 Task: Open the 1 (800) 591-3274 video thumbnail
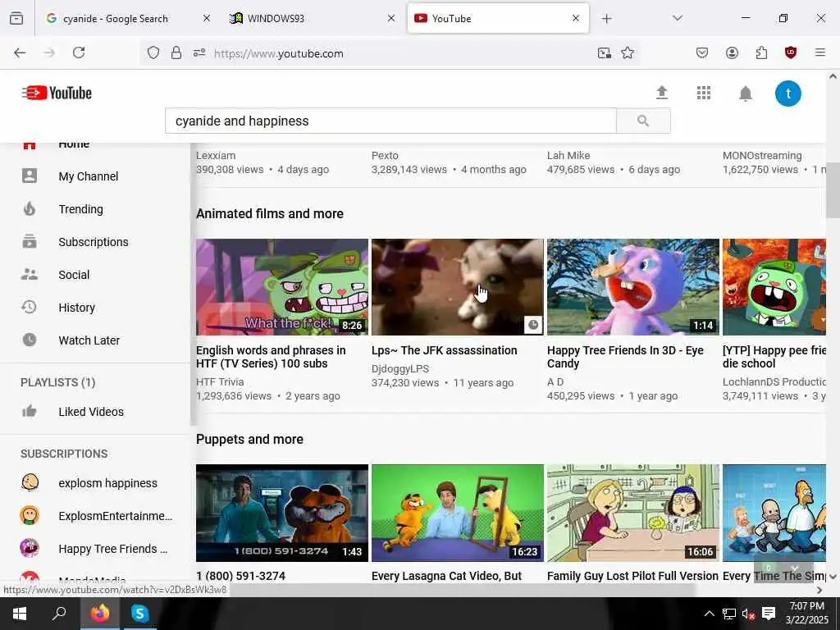coord(282,514)
